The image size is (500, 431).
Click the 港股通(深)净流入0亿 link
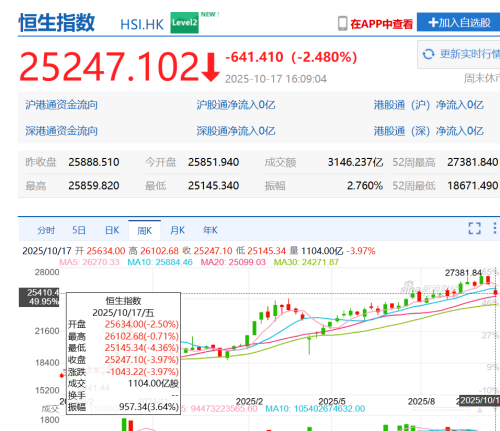pos(428,131)
